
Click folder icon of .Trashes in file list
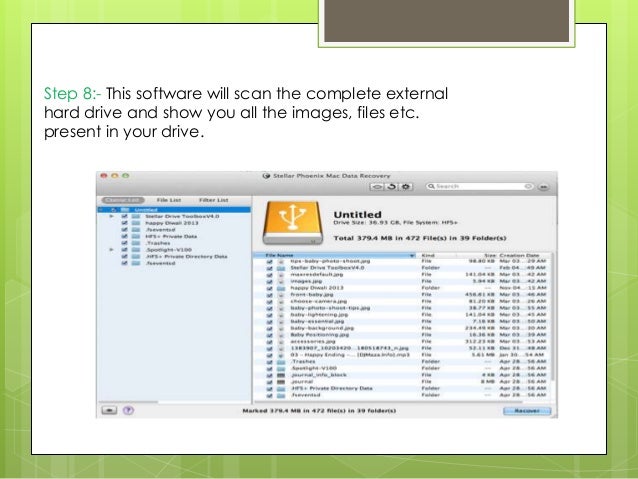tap(281, 362)
